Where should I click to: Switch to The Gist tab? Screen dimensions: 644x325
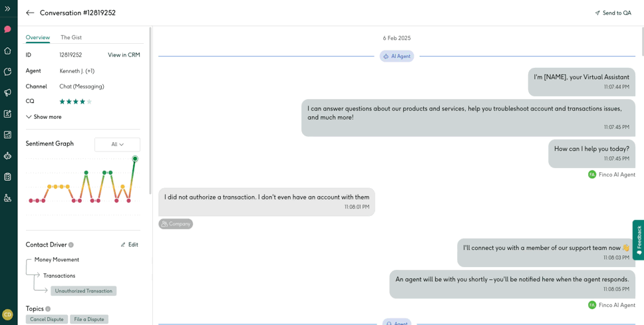[71, 37]
